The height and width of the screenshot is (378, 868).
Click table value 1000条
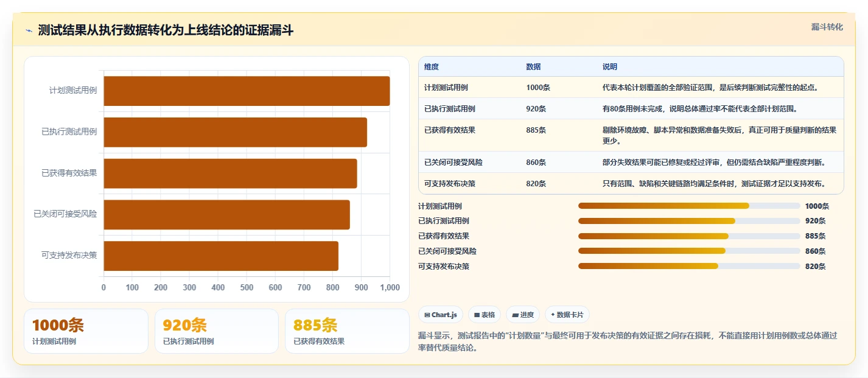coord(538,87)
